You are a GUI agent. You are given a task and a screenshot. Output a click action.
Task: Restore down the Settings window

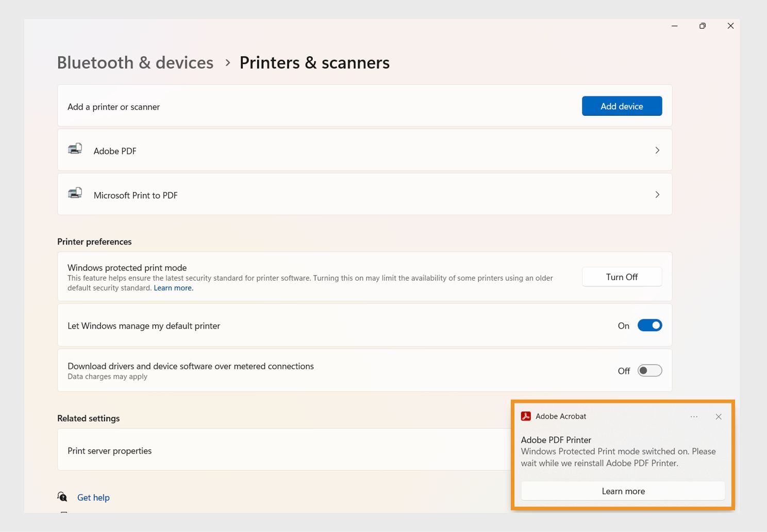pyautogui.click(x=702, y=25)
